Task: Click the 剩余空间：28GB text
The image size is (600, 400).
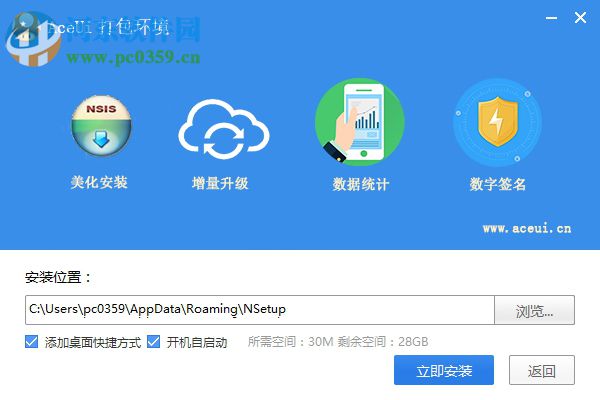Action: click(x=383, y=341)
